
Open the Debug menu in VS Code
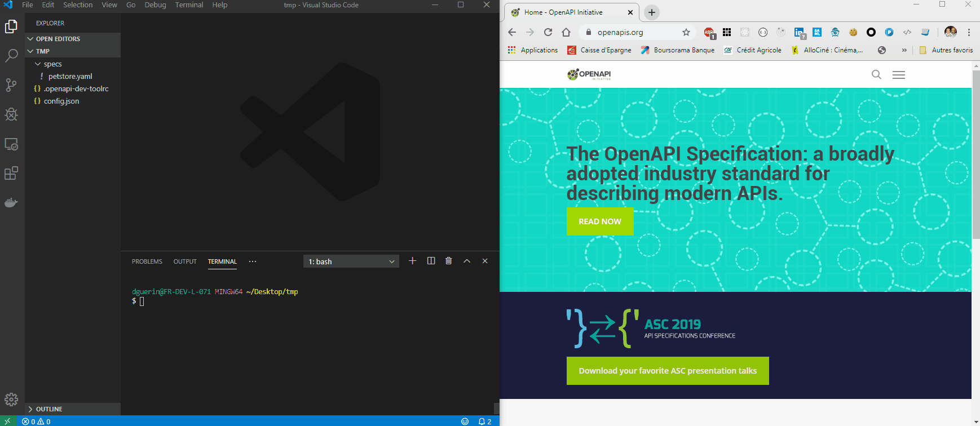pyautogui.click(x=156, y=5)
